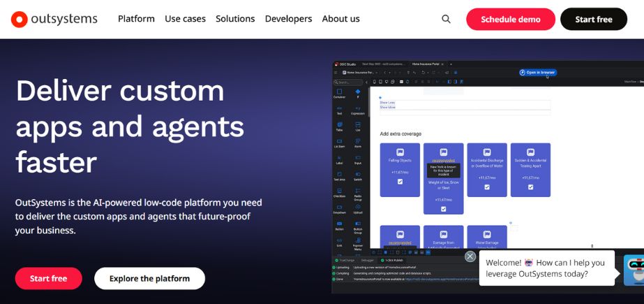Viewport: 644px width, 304px height.
Task: Select the Text Area widget in toolbox
Action: [339, 177]
